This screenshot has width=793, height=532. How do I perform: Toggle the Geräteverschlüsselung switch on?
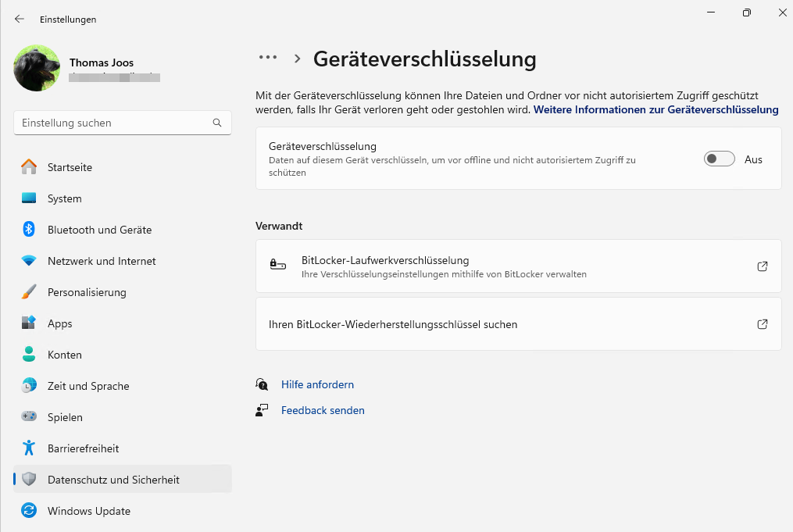click(719, 159)
